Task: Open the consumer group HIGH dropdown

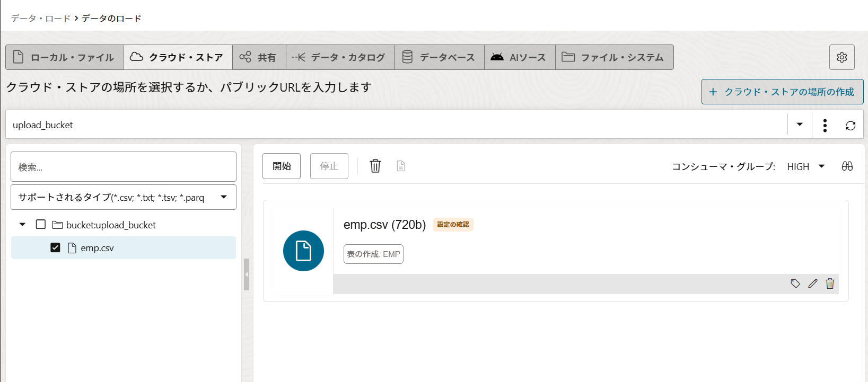Action: tap(822, 166)
